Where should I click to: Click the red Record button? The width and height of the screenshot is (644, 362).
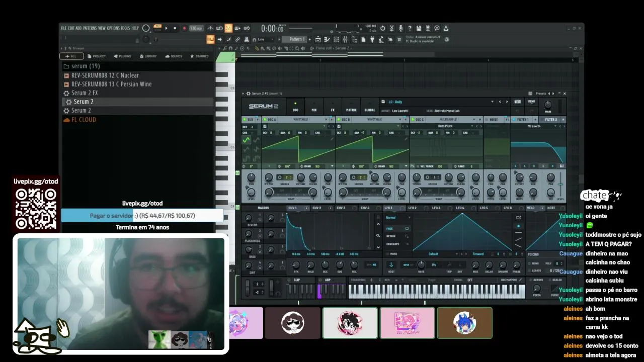(x=184, y=28)
